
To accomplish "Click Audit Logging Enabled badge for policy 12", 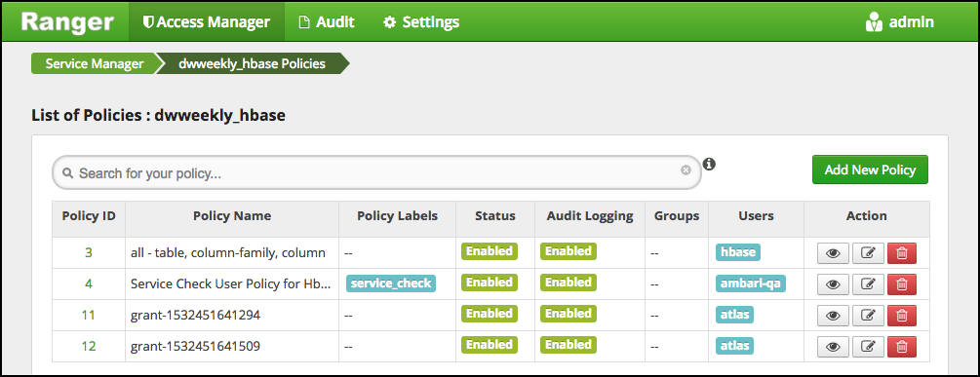I will coord(568,345).
